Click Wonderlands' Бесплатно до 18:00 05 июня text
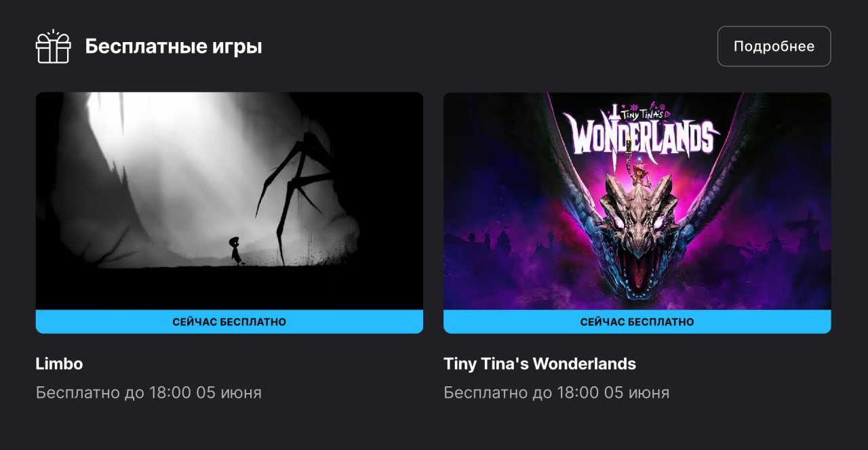 point(556,392)
